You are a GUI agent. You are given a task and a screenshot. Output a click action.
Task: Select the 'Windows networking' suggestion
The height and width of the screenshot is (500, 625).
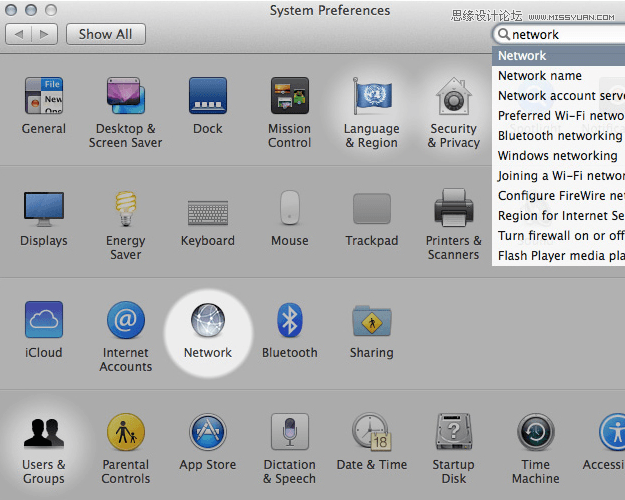pos(558,156)
